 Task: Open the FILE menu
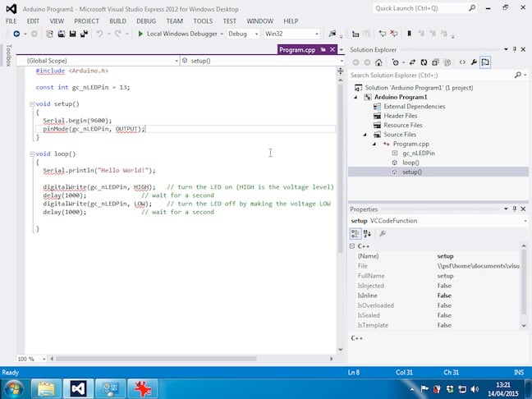click(x=11, y=21)
